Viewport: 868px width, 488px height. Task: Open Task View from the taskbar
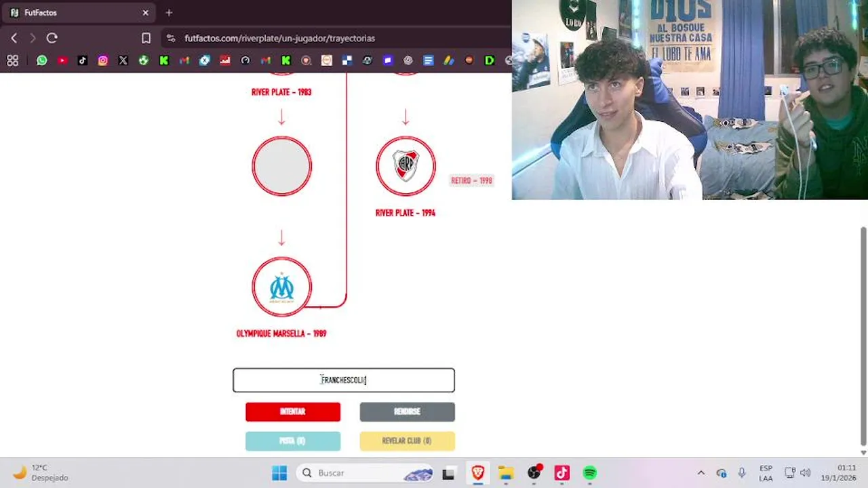448,472
